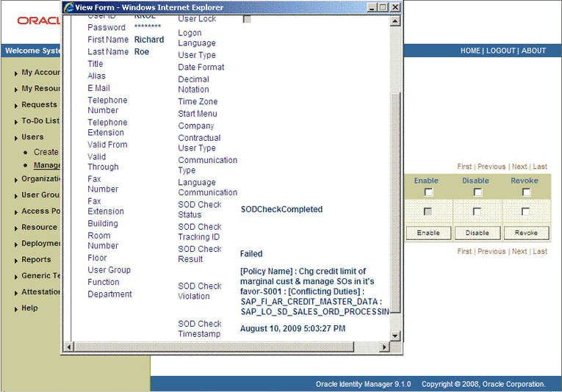
Task: Click the Enable column header
Action: pos(426,181)
